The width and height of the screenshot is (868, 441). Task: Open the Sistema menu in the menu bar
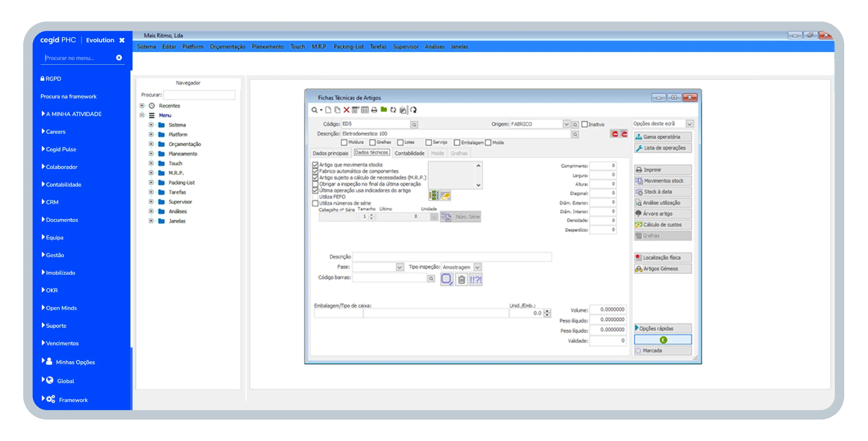(x=146, y=47)
